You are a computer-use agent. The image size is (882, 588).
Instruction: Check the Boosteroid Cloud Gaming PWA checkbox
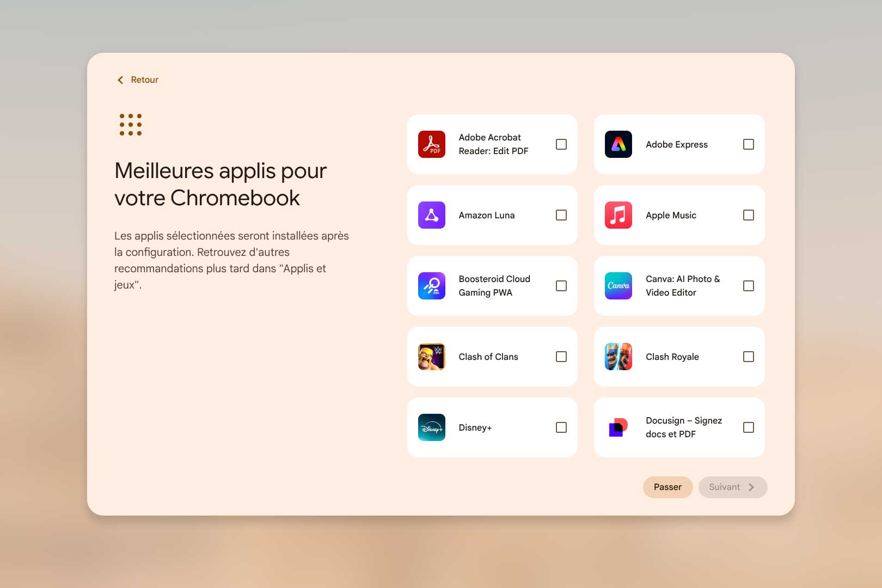tap(561, 286)
